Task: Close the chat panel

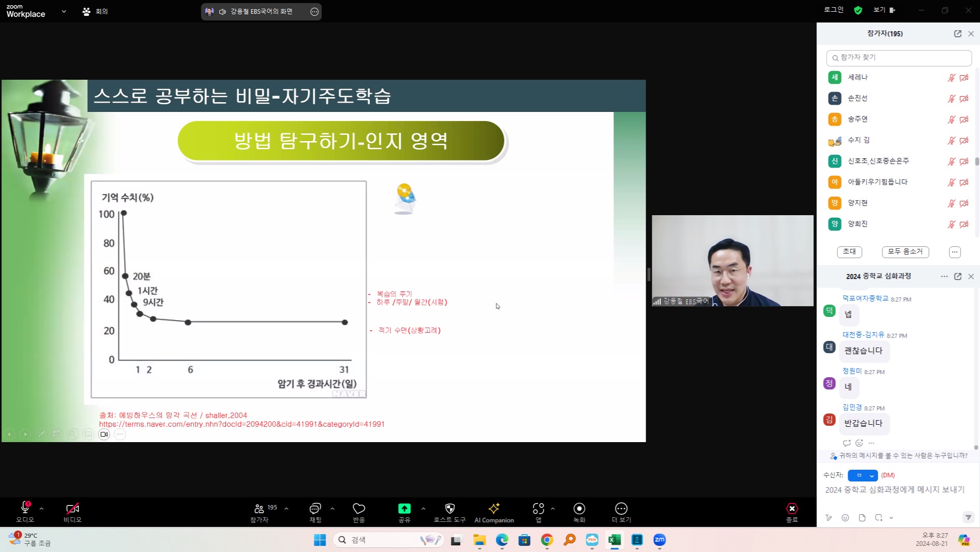Action: (971, 277)
